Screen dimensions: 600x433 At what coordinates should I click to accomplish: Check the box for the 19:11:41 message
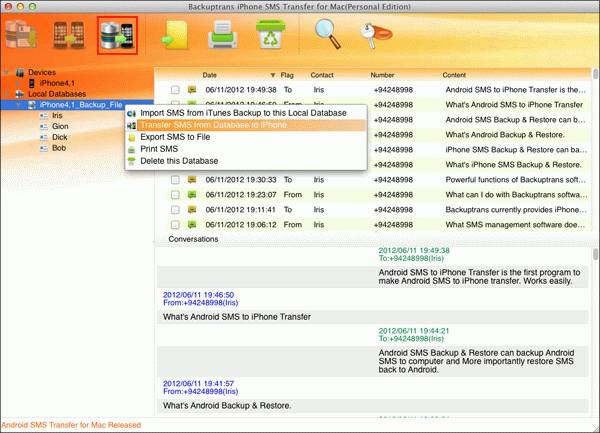175,210
